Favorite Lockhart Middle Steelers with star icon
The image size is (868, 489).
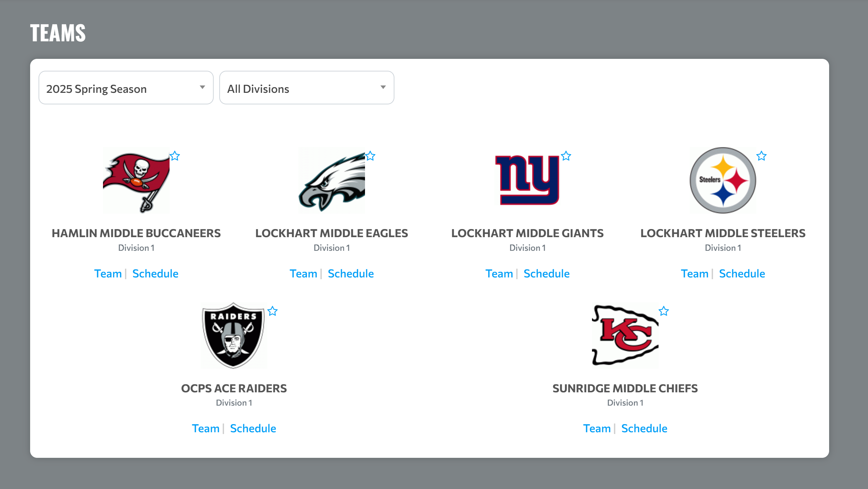pos(762,156)
